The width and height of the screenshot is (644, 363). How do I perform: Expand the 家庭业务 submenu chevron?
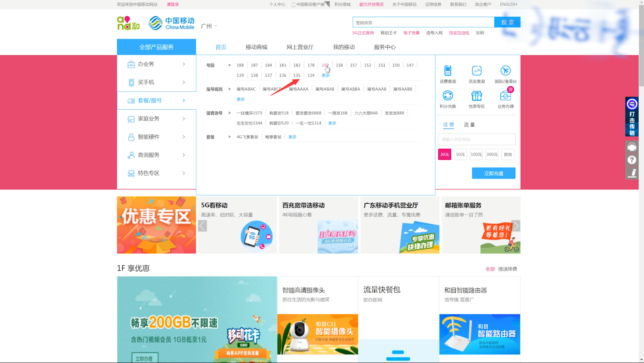tap(184, 119)
